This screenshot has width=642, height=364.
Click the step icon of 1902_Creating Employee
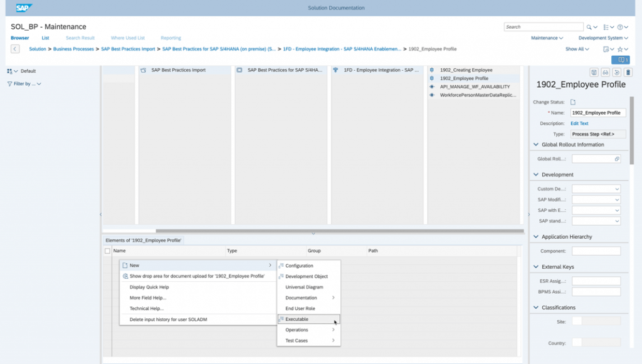point(432,70)
